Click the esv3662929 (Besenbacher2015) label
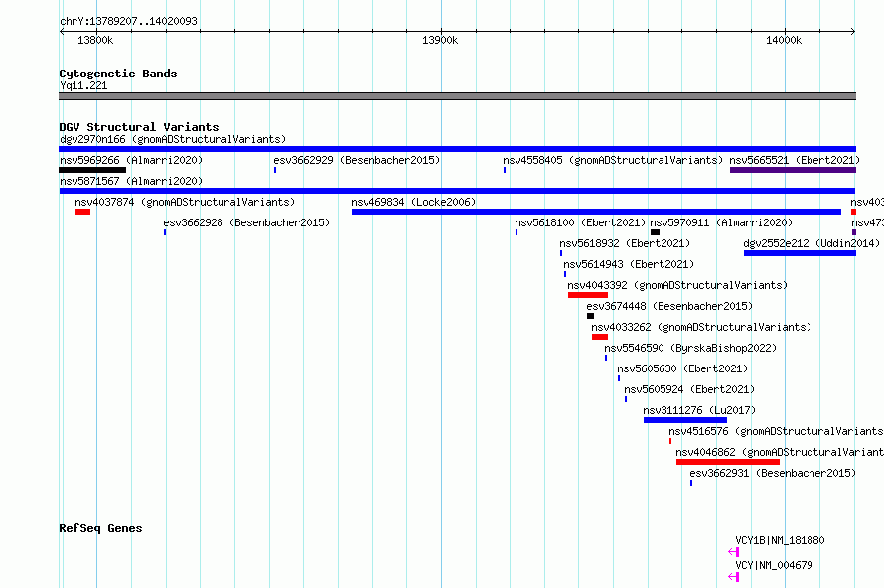The width and height of the screenshot is (884, 588). [357, 160]
